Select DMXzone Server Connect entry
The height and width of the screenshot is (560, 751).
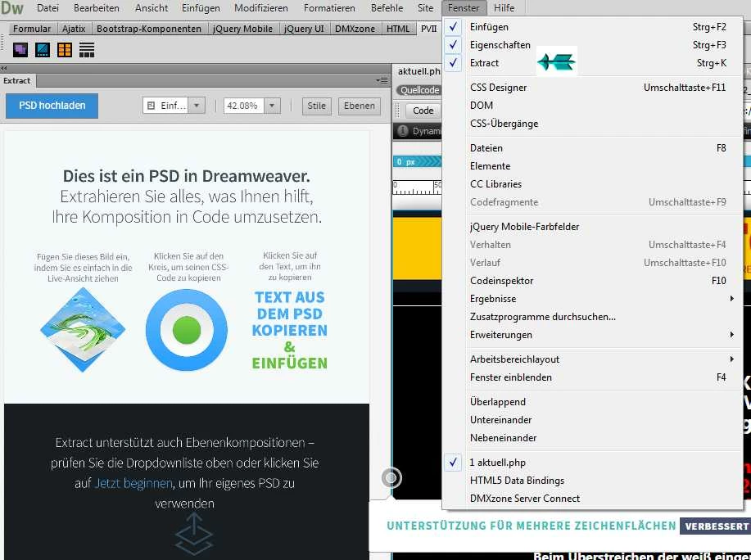click(x=592, y=499)
